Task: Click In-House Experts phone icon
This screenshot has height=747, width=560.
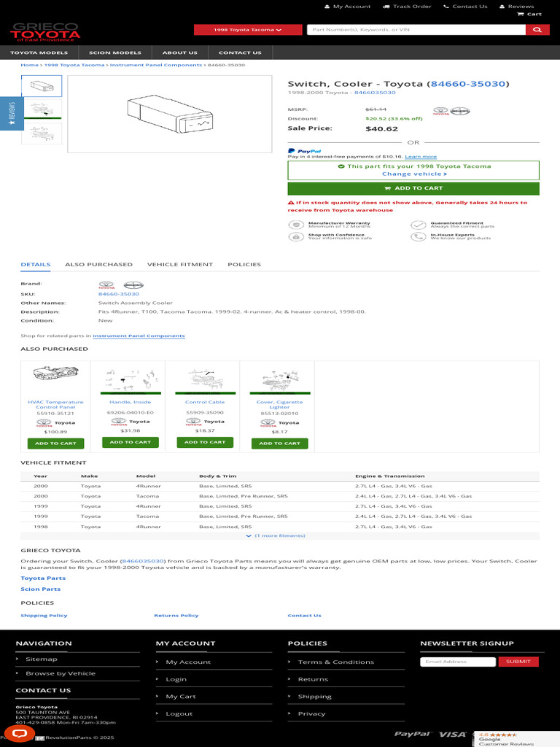Action: [x=418, y=237]
